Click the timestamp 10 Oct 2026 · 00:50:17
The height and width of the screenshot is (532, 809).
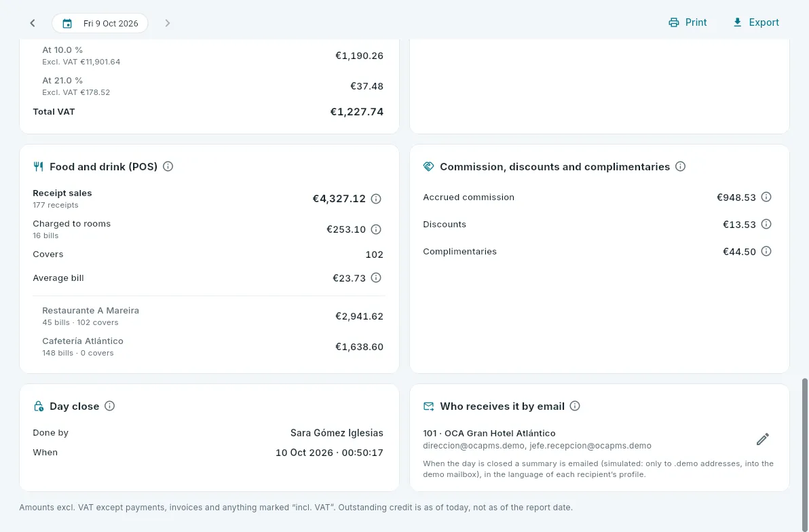(x=329, y=453)
